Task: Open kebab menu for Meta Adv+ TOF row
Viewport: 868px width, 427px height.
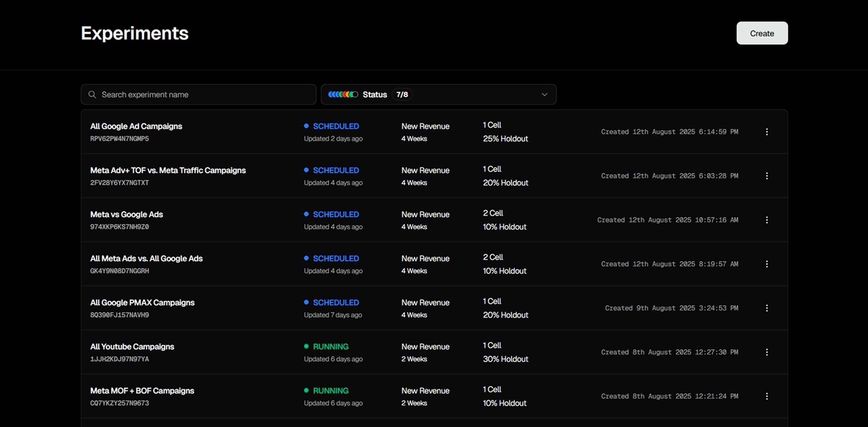Action: point(767,176)
